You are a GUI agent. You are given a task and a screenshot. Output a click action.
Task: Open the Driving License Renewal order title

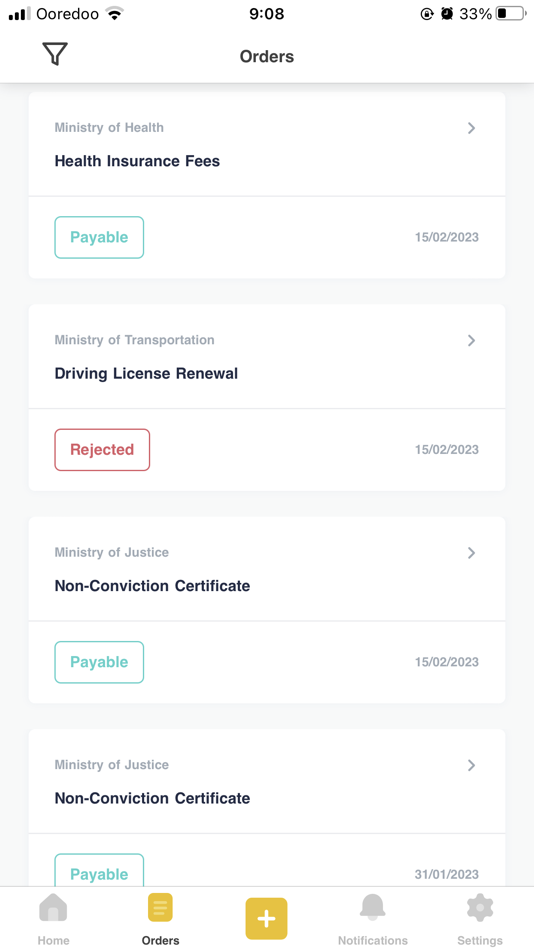[146, 373]
